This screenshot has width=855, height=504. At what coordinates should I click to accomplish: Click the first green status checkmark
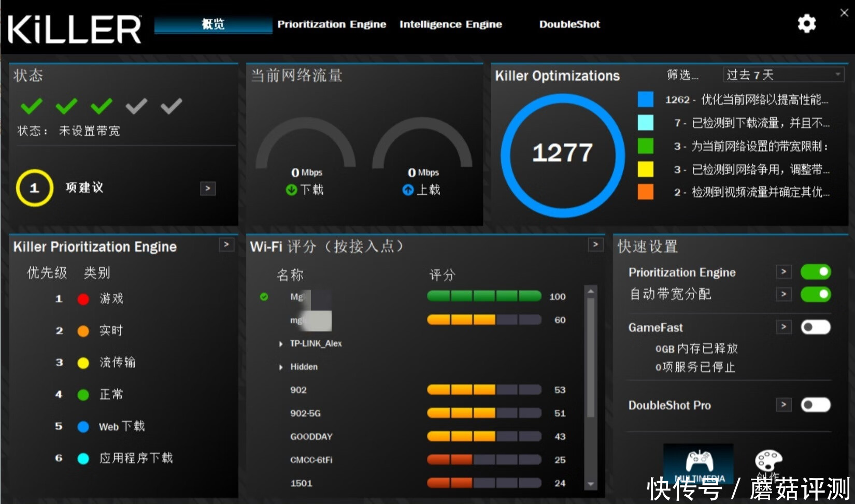[x=32, y=106]
